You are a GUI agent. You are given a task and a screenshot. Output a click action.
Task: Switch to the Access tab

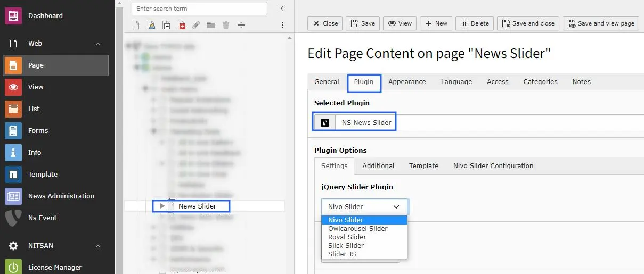[498, 82]
